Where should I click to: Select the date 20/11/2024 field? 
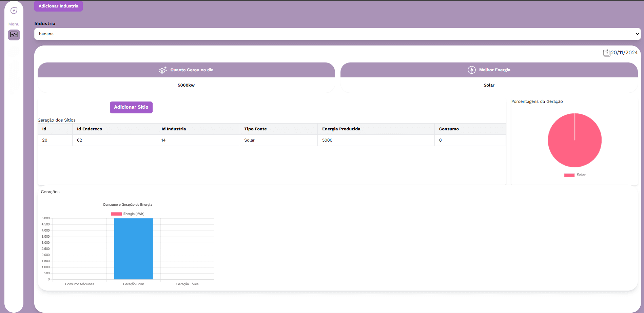[x=624, y=53]
